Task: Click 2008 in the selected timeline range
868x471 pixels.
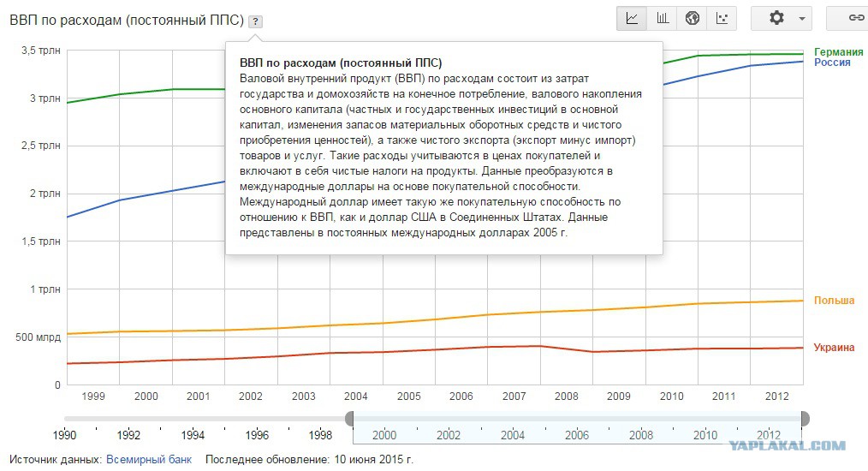Action: pos(640,435)
